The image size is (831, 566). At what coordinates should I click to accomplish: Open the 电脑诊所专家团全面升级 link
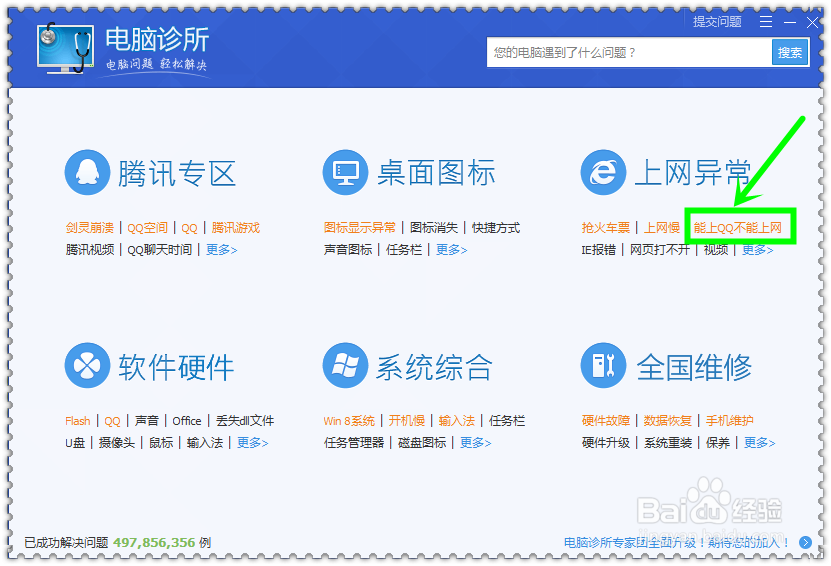point(676,542)
